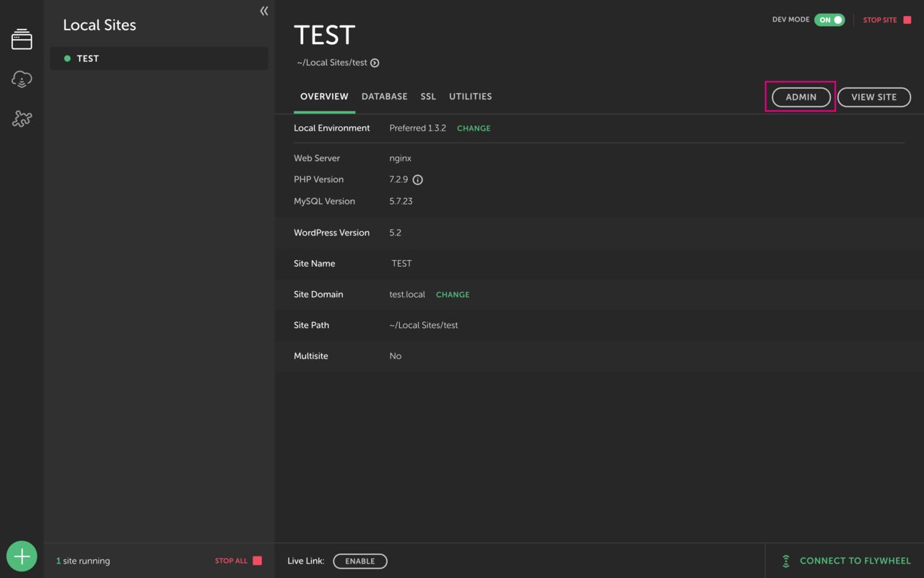The image size is (924, 578).
Task: Click the red Stop Site square icon
Action: (x=907, y=20)
